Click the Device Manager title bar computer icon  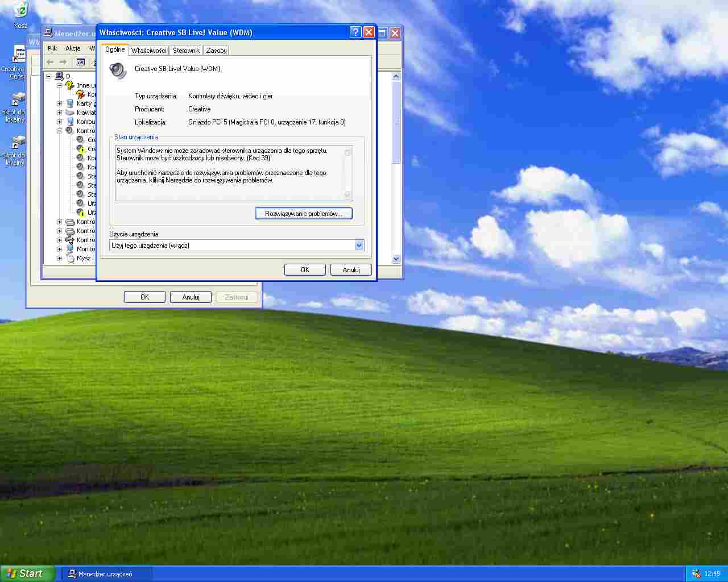48,33
